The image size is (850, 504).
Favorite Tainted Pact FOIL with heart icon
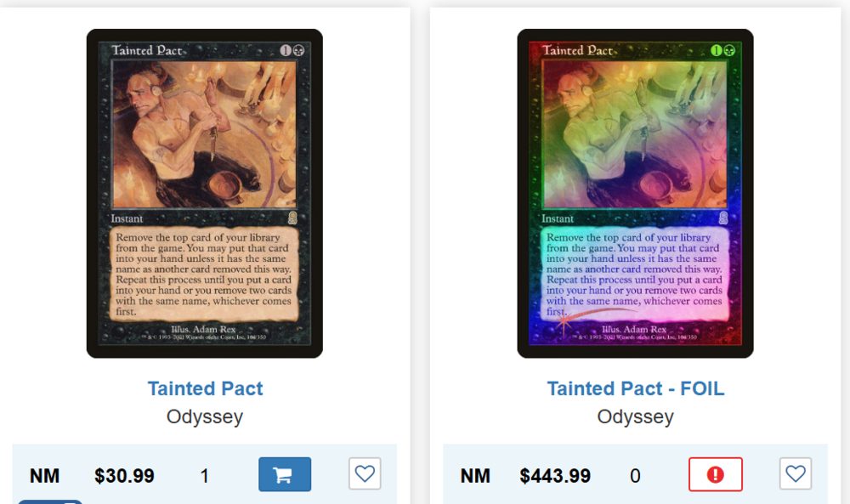point(796,474)
